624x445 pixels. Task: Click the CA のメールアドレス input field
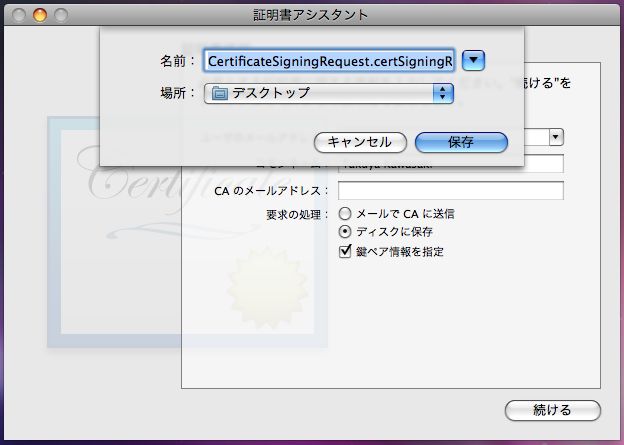point(450,191)
